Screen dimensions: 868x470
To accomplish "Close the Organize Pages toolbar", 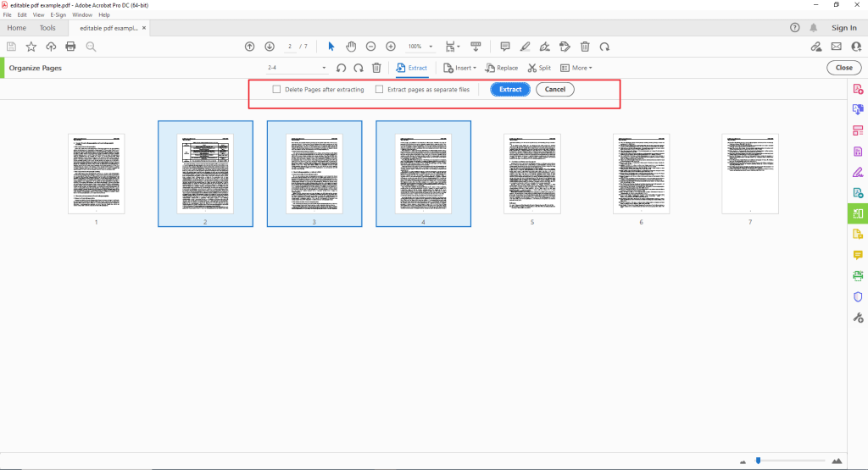I will point(843,68).
